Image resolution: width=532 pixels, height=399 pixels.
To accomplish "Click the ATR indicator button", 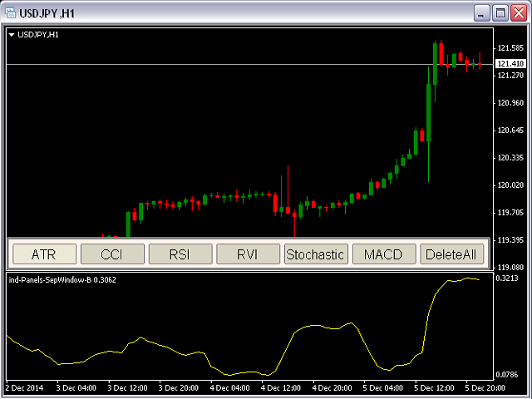I will click(x=43, y=254).
